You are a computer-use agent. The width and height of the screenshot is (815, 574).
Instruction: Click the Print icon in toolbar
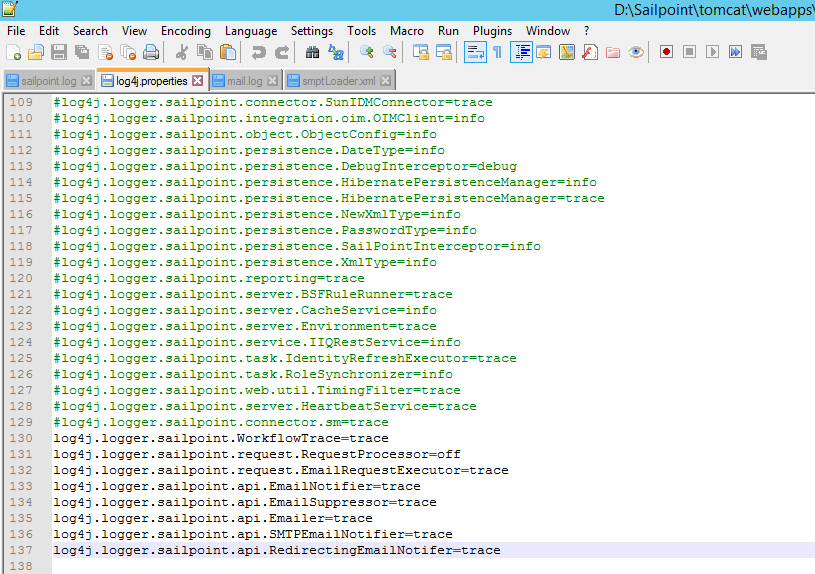click(x=151, y=52)
